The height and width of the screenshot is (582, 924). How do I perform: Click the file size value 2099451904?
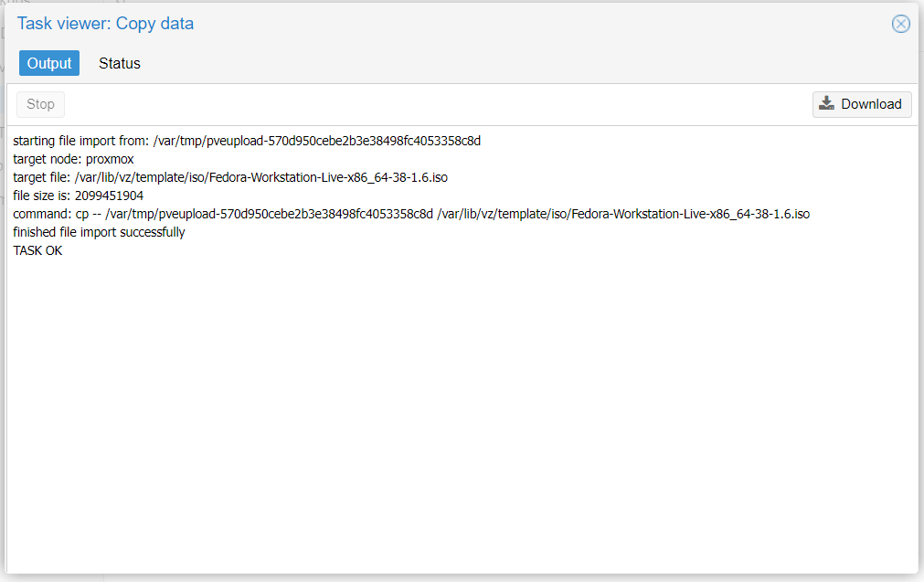109,196
